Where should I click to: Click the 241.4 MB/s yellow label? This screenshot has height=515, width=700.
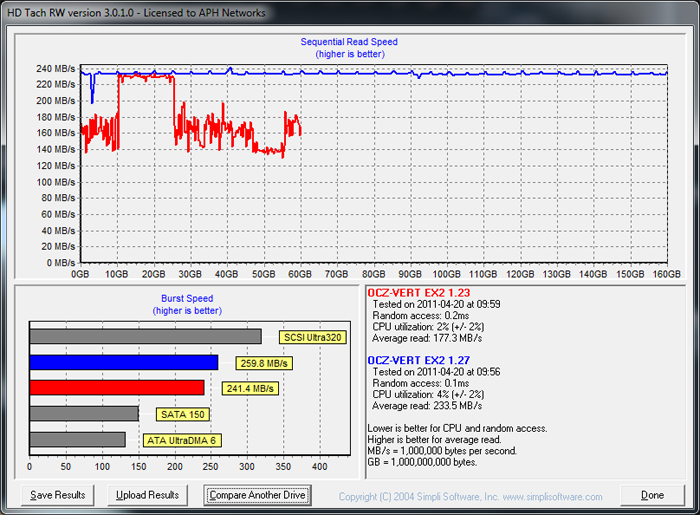pyautogui.click(x=249, y=388)
